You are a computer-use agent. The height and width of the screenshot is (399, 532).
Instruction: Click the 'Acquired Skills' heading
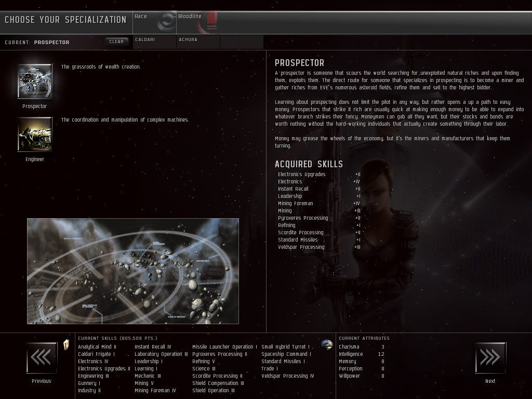pos(309,164)
